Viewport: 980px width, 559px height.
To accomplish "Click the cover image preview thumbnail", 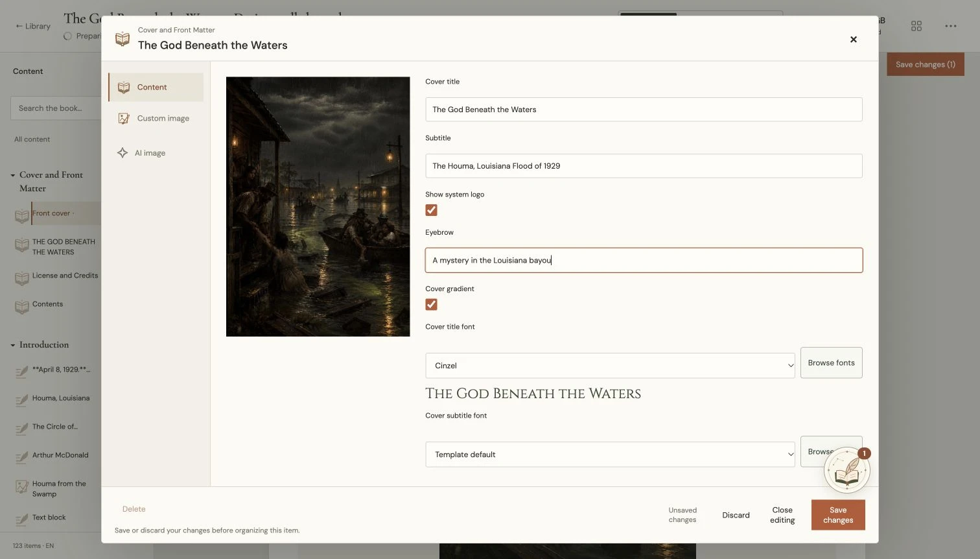I will pos(318,206).
